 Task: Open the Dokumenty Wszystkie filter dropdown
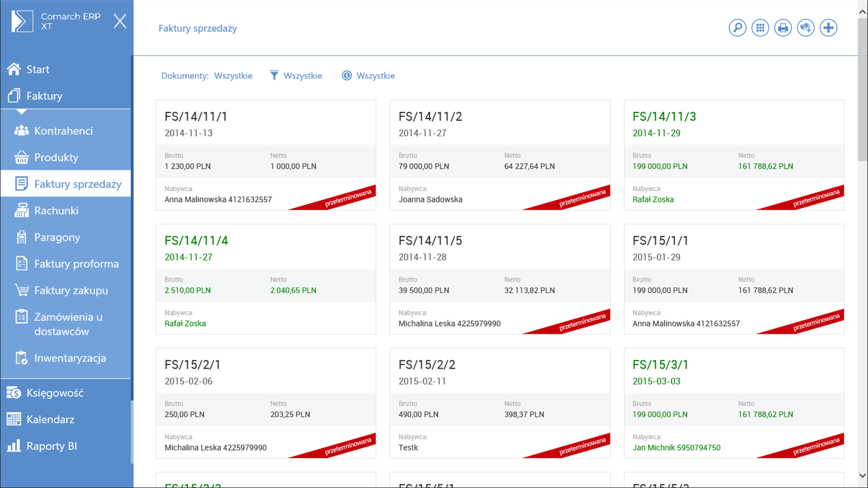click(x=233, y=76)
